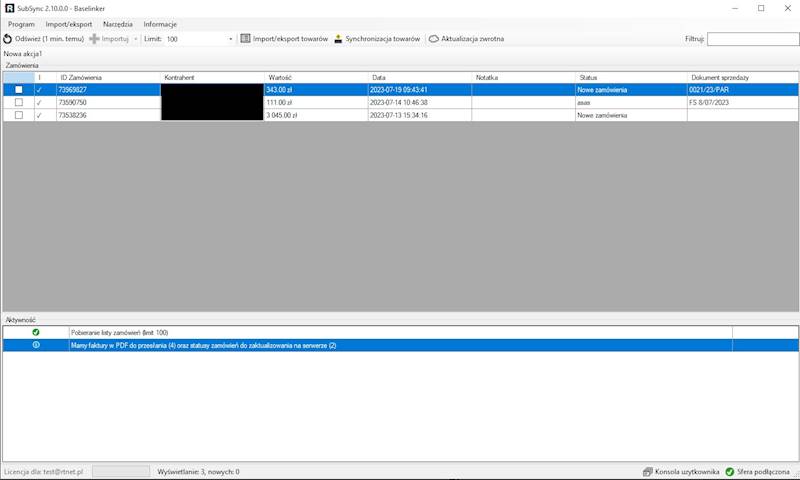The image size is (800, 480).
Task: Click Odśwież (1 min. temu) button label
Action: pyautogui.click(x=49, y=39)
